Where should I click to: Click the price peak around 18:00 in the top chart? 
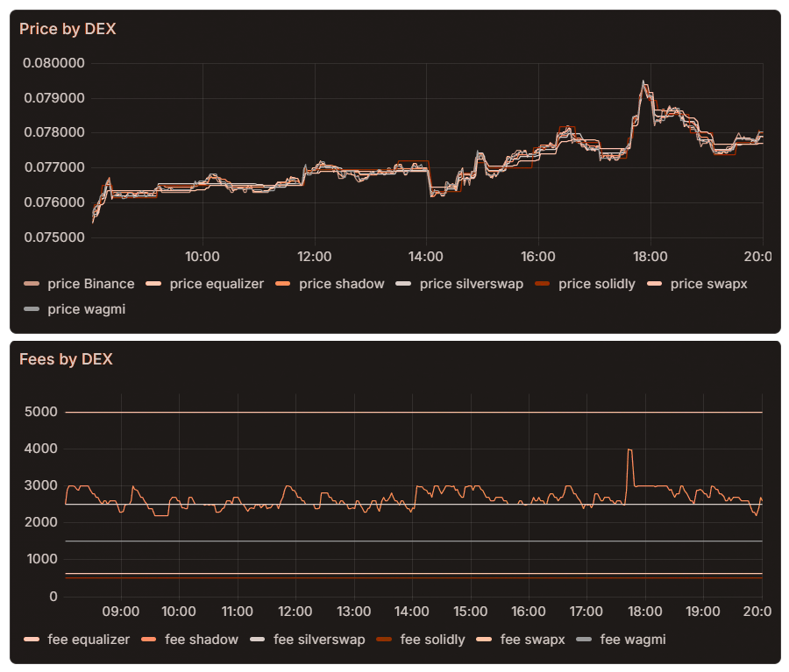644,81
